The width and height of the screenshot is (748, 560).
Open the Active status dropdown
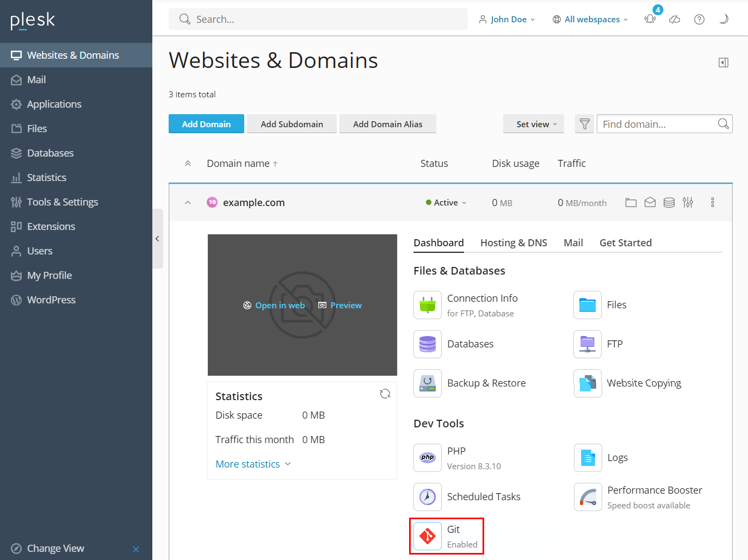(447, 203)
